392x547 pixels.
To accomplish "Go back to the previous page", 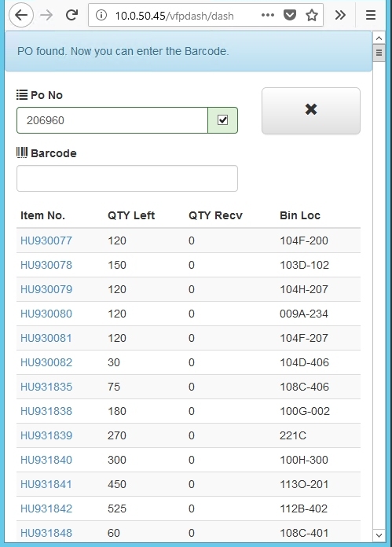I will coord(21,15).
